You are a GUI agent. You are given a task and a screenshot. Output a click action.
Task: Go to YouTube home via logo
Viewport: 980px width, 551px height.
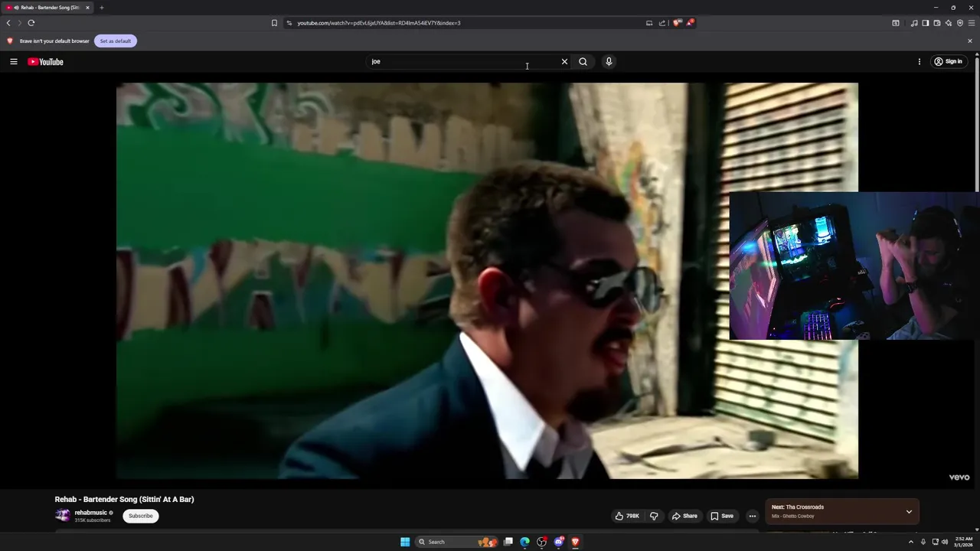45,62
